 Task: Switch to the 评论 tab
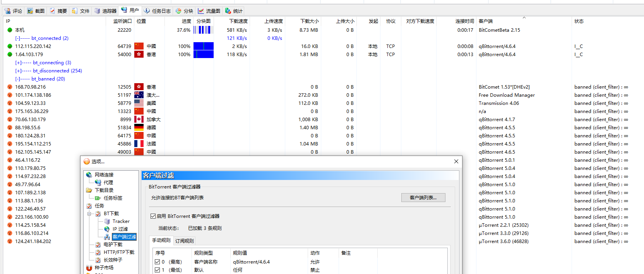pyautogui.click(x=13, y=11)
